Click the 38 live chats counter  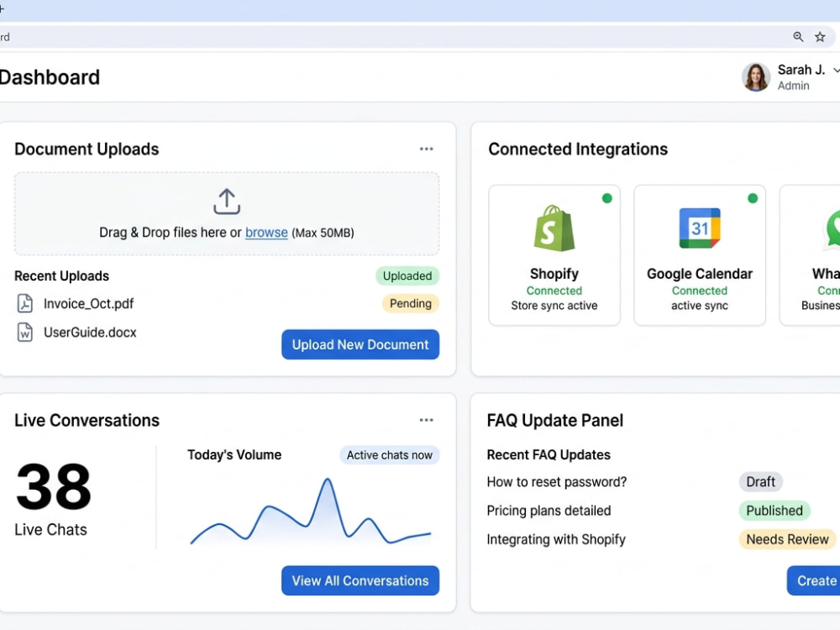(54, 487)
